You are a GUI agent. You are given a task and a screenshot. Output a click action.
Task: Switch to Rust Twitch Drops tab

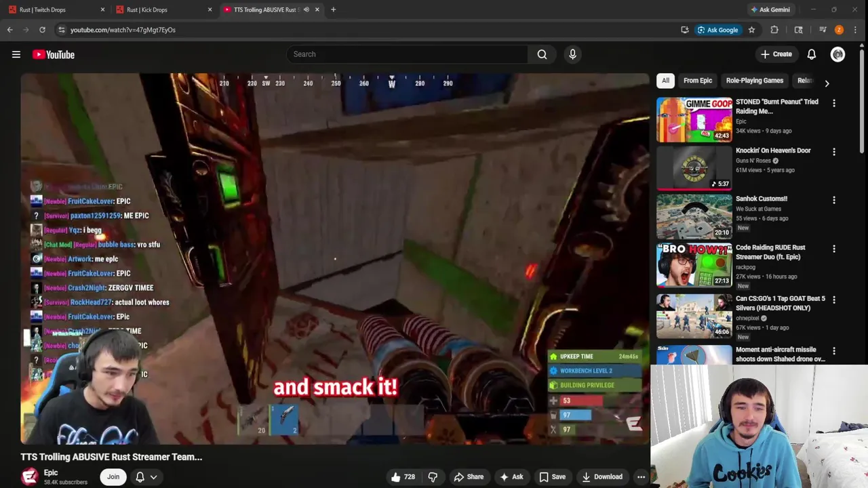[x=53, y=9]
